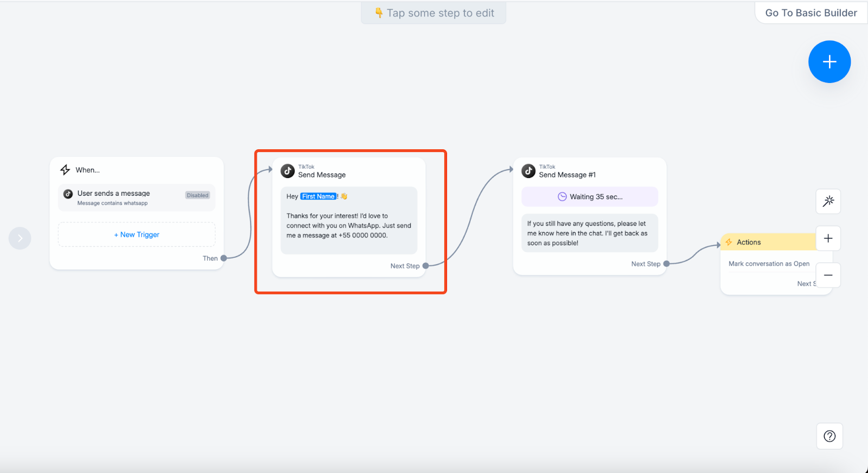
Task: Click the blue plus add-step button
Action: pyautogui.click(x=829, y=62)
